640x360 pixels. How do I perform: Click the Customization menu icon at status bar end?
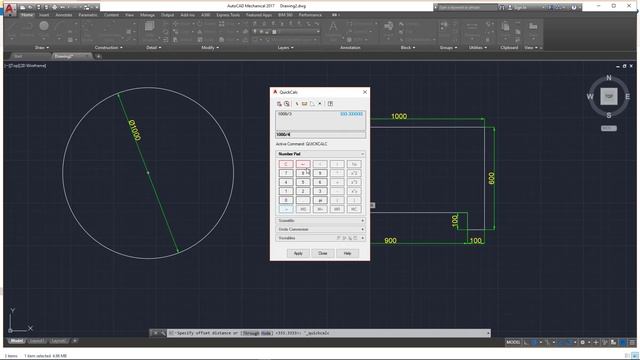[x=632, y=342]
